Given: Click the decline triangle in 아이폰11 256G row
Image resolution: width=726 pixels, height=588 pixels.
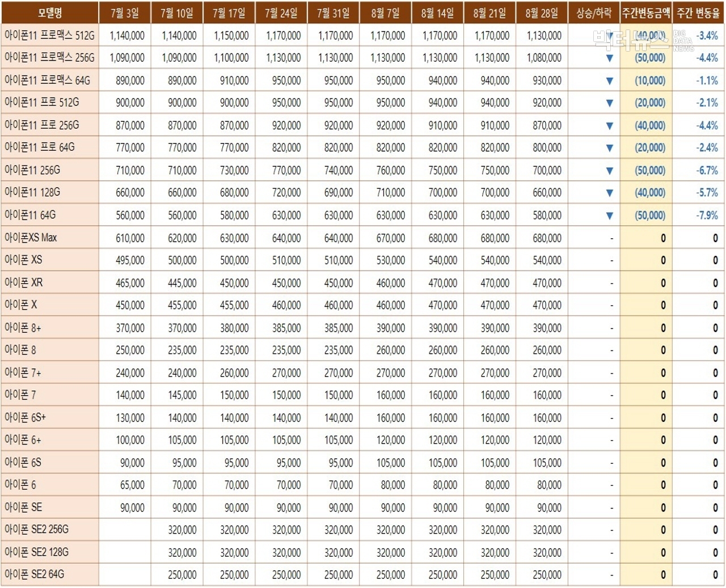Looking at the screenshot, I should point(609,171).
